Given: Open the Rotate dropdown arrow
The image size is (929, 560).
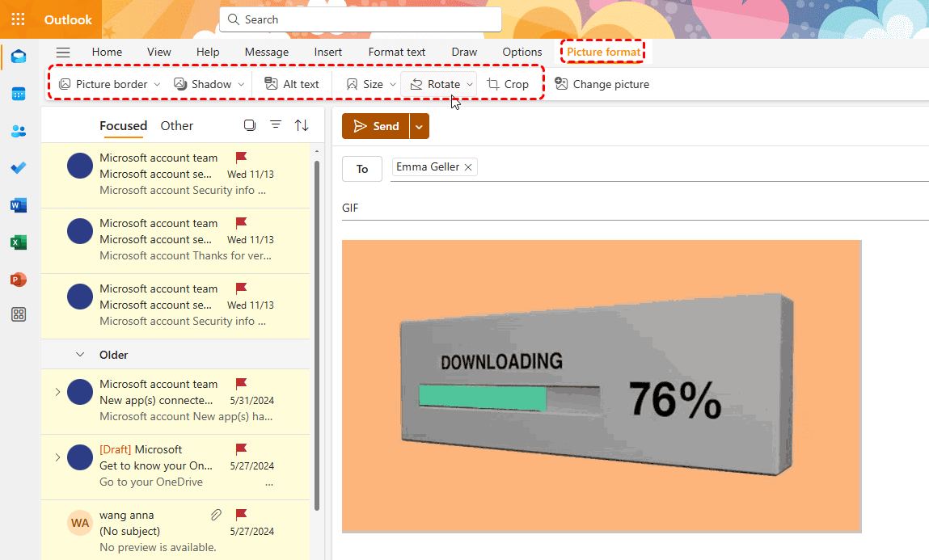Looking at the screenshot, I should point(469,85).
